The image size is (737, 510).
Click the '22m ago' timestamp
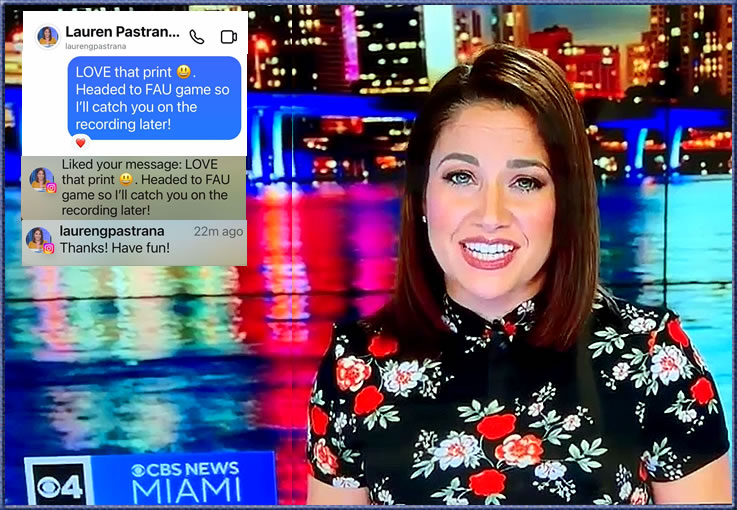pyautogui.click(x=219, y=231)
